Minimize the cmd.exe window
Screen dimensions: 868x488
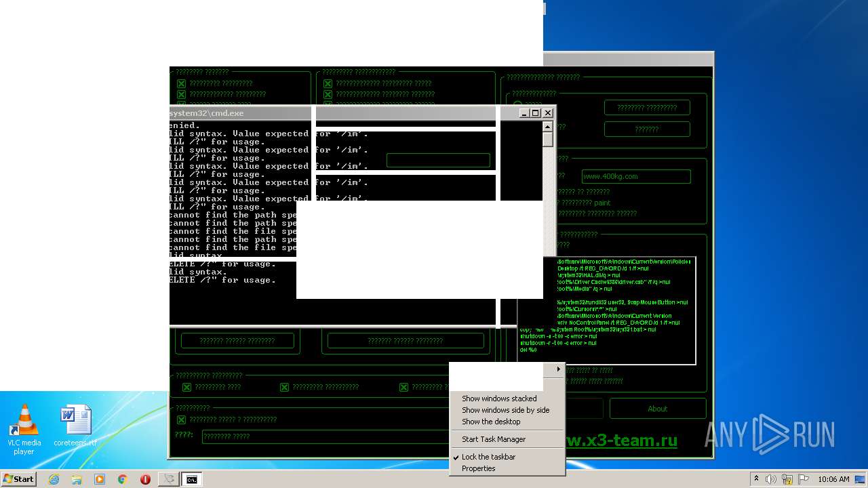524,113
